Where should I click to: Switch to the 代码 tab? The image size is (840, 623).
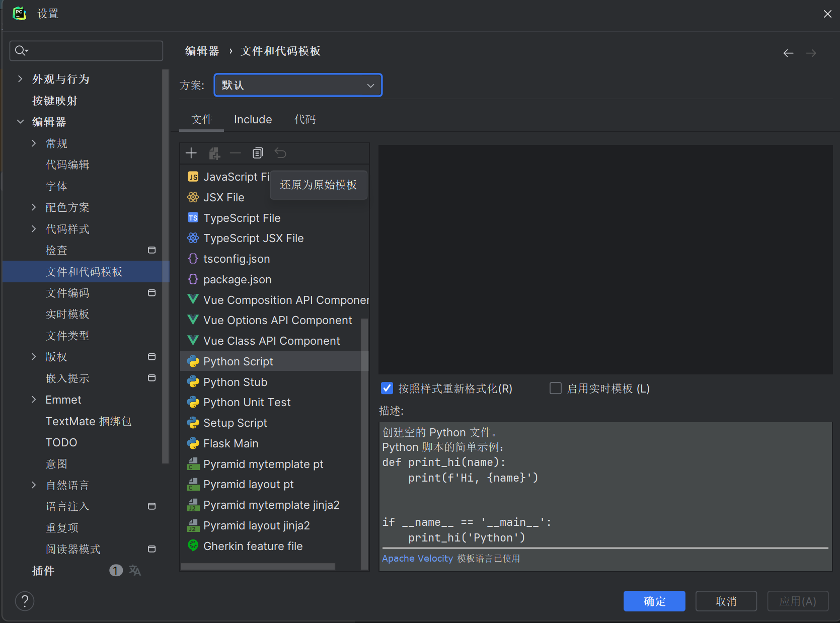[305, 119]
